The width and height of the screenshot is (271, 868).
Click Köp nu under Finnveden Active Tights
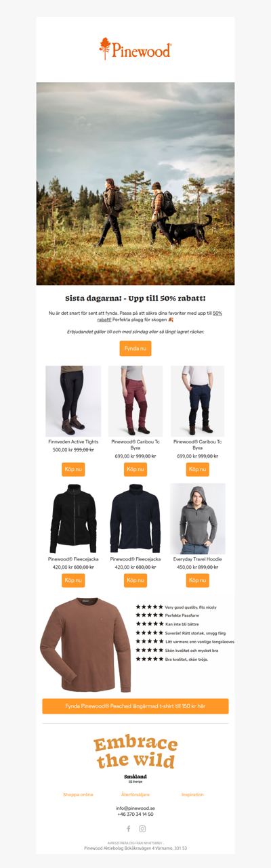[x=73, y=469]
